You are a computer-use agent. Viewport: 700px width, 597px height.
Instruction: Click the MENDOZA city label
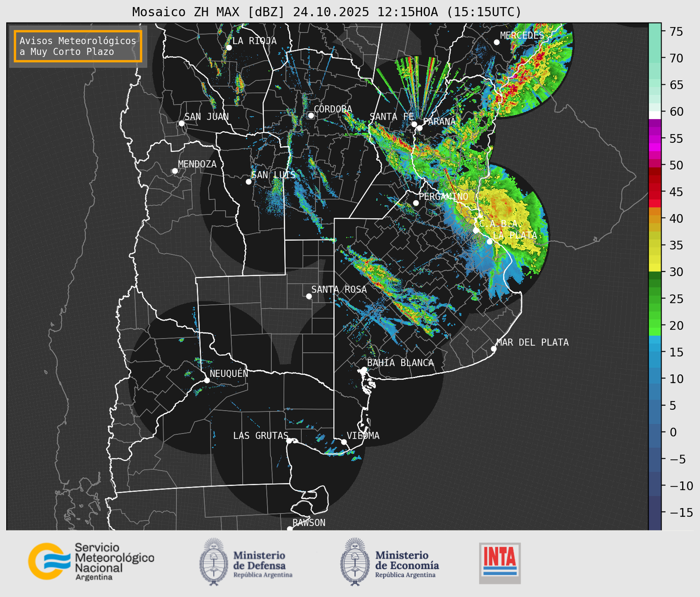click(x=197, y=164)
